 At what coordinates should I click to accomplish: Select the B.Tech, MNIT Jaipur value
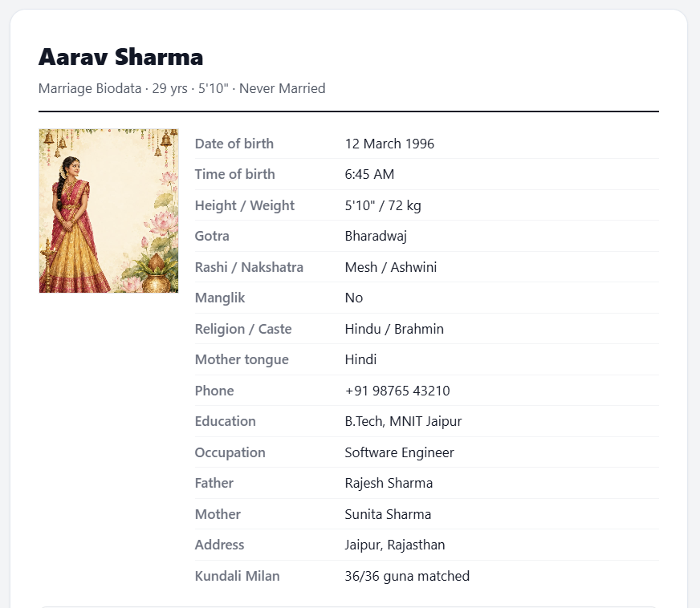pyautogui.click(x=403, y=422)
